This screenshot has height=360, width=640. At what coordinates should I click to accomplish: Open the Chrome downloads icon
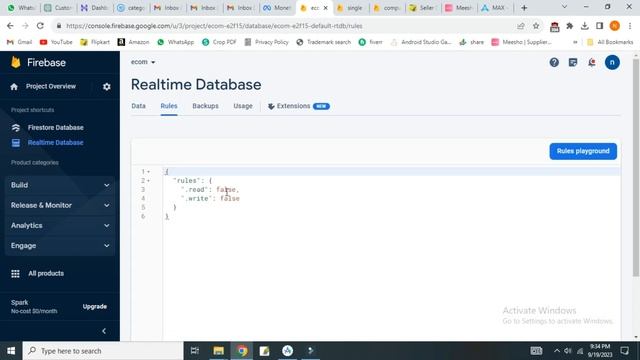584,26
